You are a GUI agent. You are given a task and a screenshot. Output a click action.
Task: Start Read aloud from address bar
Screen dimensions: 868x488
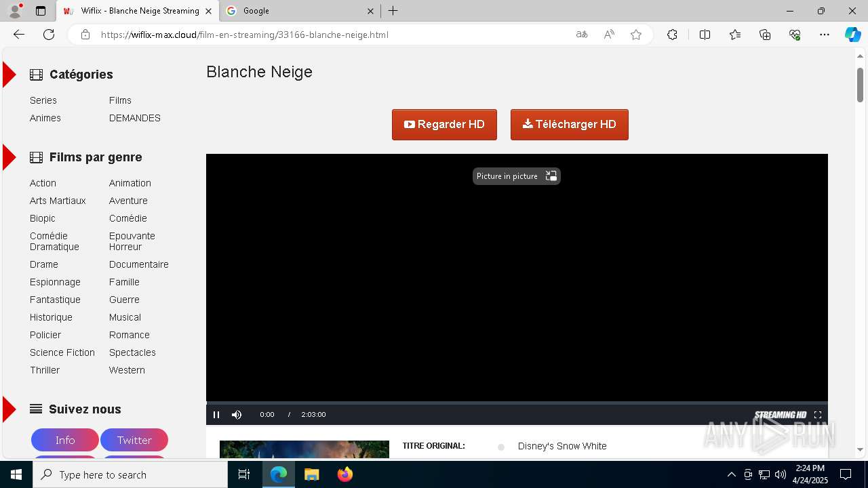[609, 35]
